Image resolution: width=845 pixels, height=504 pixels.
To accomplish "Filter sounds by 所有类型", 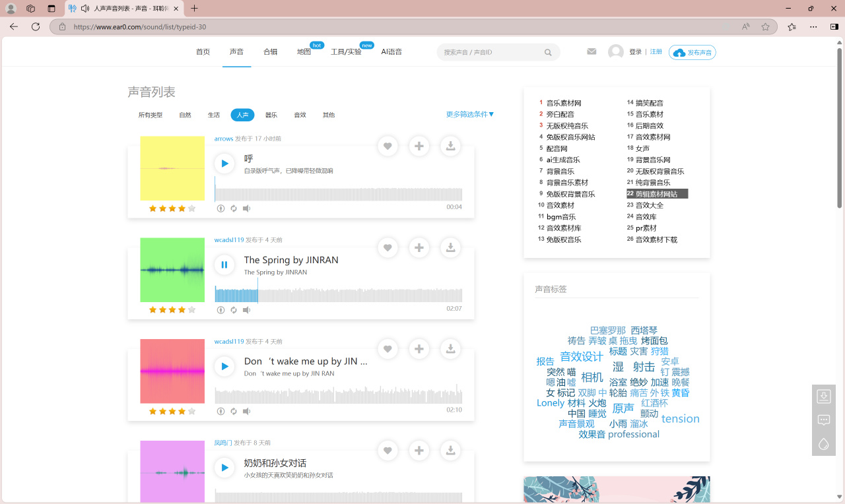I will 151,115.
